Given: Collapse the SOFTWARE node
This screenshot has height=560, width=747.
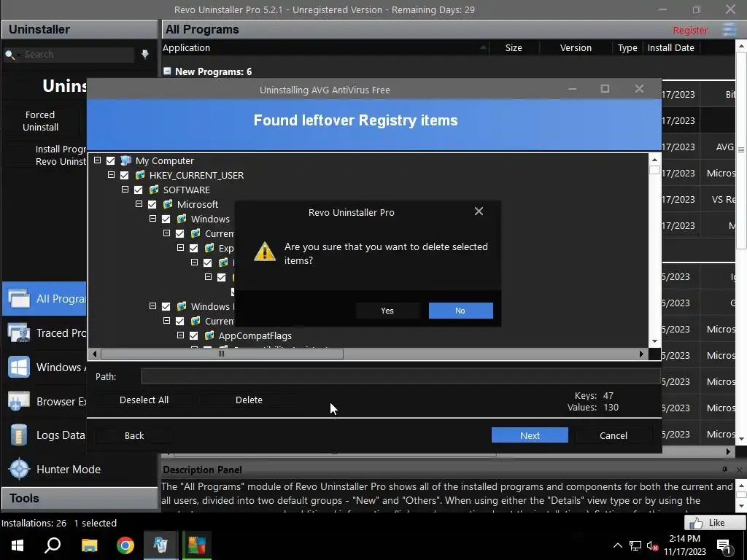Looking at the screenshot, I should coord(125,190).
